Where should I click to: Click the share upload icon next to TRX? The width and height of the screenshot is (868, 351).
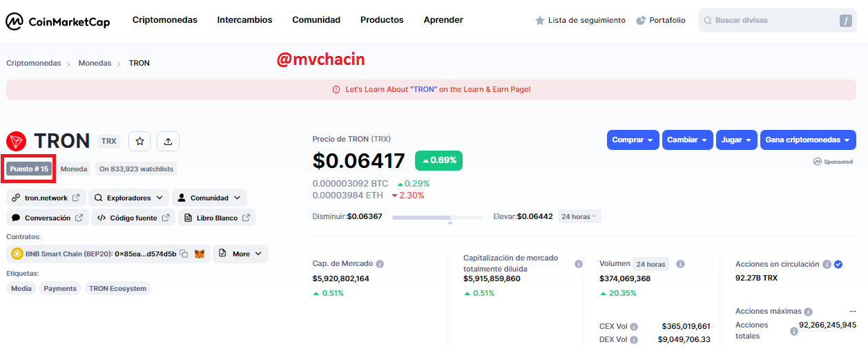click(168, 141)
